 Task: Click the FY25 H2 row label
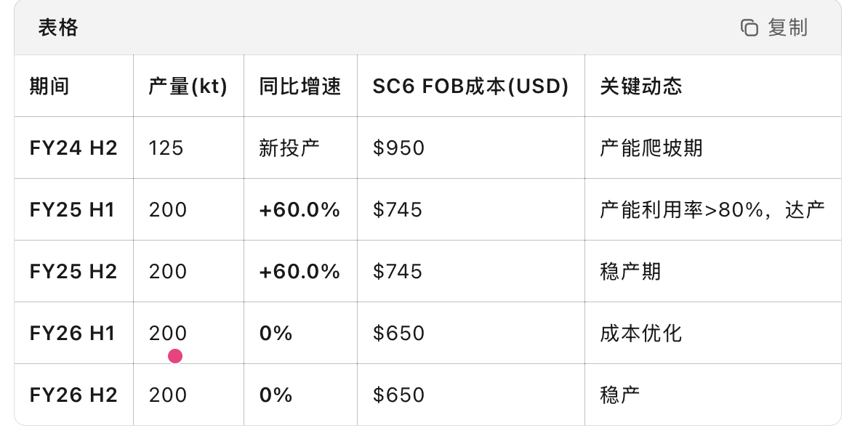click(73, 272)
